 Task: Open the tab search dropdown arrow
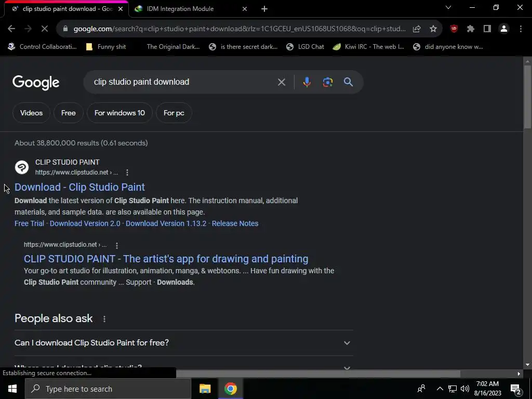tap(448, 7)
